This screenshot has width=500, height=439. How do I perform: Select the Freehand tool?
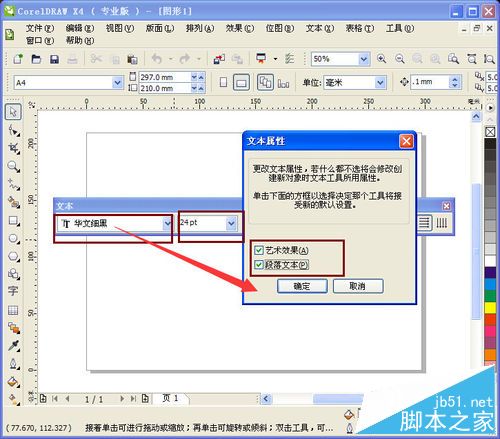click(14, 184)
